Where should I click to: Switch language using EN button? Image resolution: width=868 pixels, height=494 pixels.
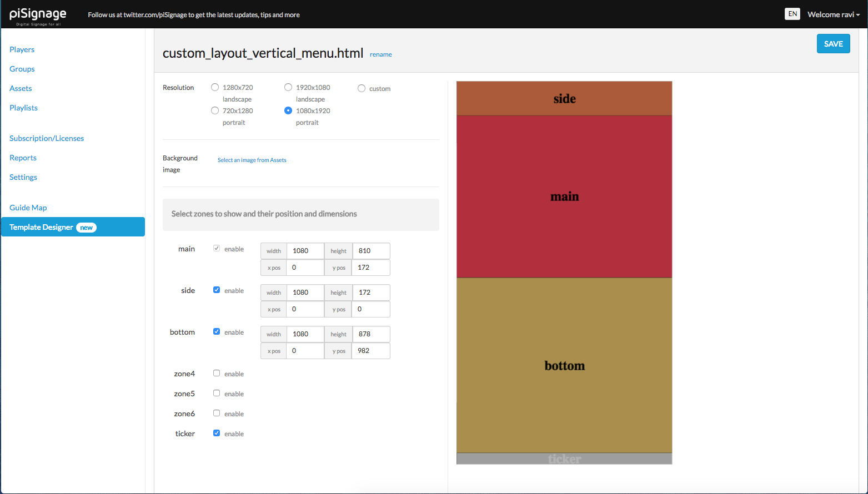(x=792, y=14)
